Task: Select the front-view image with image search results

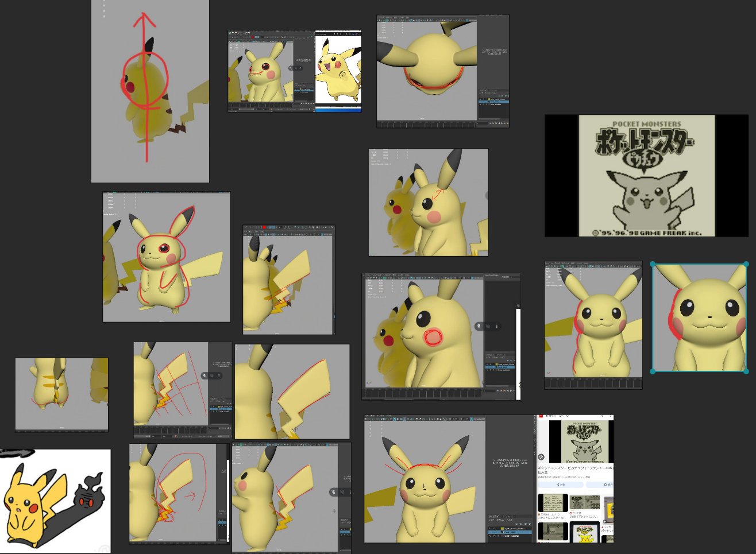Action: [x=489, y=479]
